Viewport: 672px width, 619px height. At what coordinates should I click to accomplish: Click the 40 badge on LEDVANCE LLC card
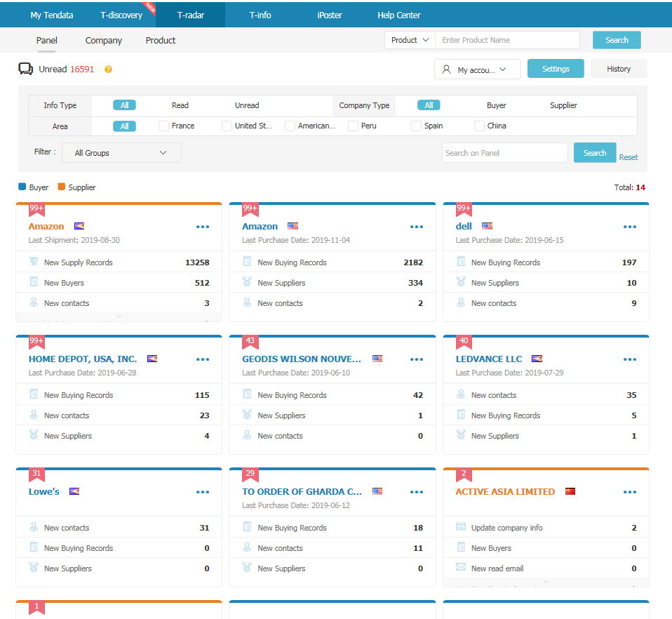point(464,342)
